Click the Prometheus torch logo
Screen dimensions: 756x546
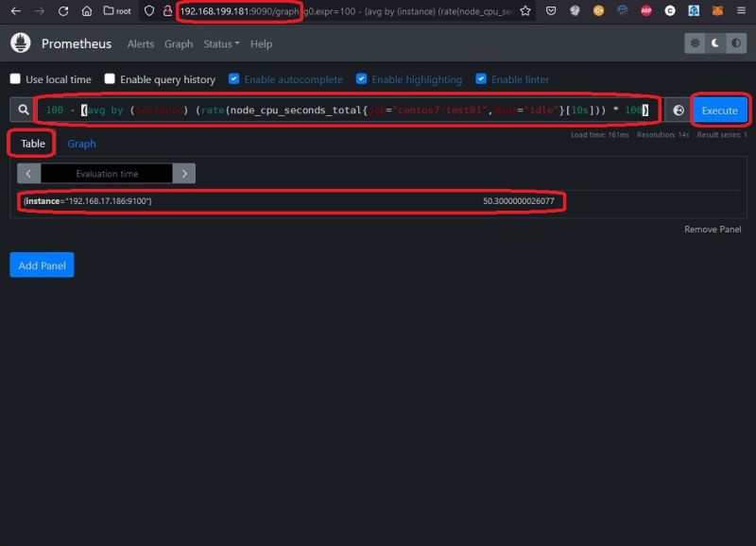(20, 43)
